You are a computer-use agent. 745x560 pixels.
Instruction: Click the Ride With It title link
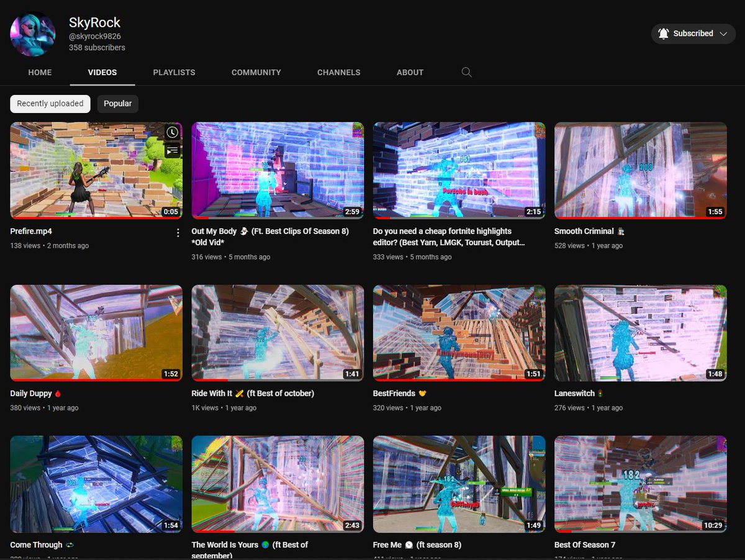pos(253,394)
